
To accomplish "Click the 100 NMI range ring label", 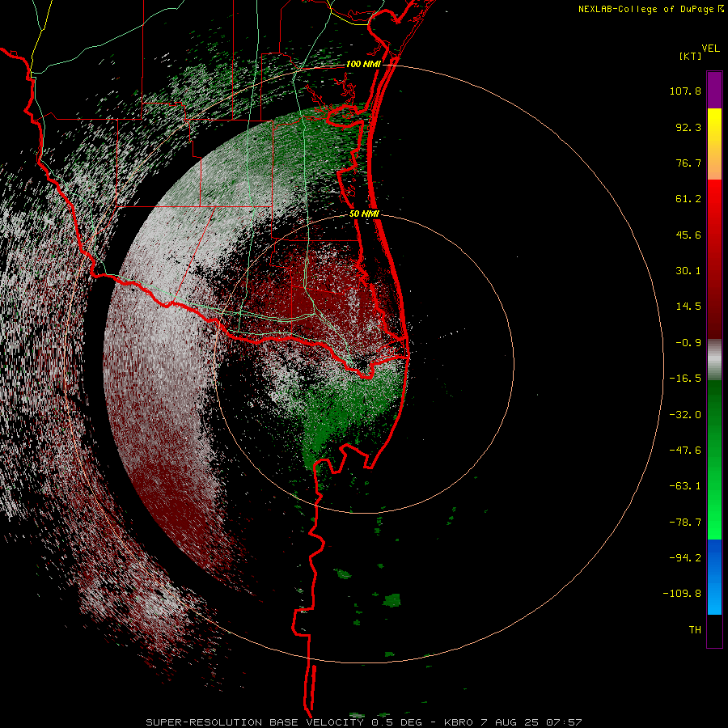I will coord(363,64).
